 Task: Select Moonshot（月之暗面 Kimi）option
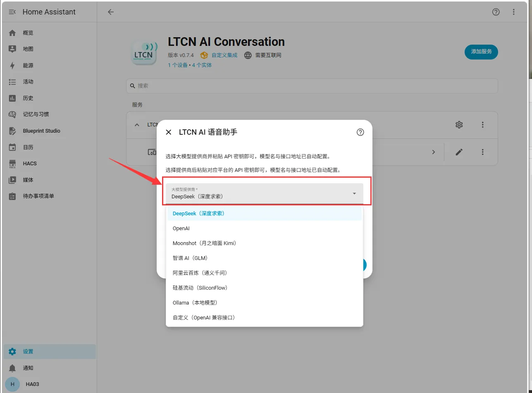(x=264, y=243)
